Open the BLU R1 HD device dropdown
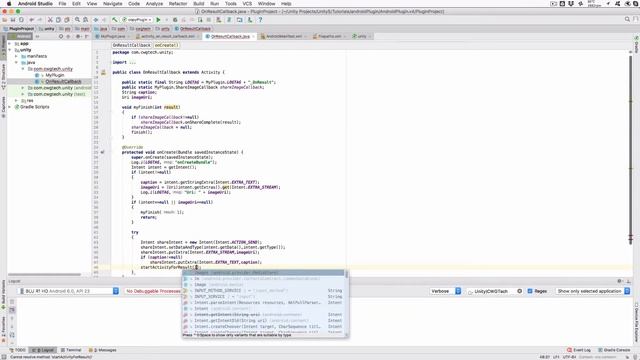 (x=68, y=291)
